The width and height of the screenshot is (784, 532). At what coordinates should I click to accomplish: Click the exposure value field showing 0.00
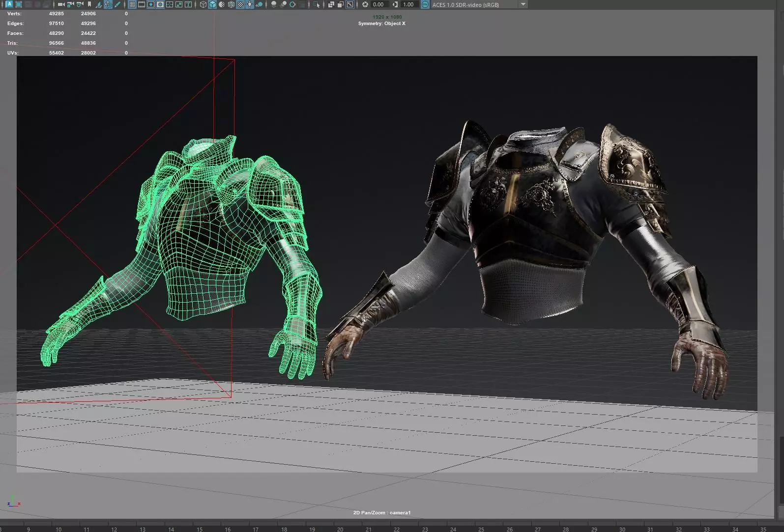point(380,4)
